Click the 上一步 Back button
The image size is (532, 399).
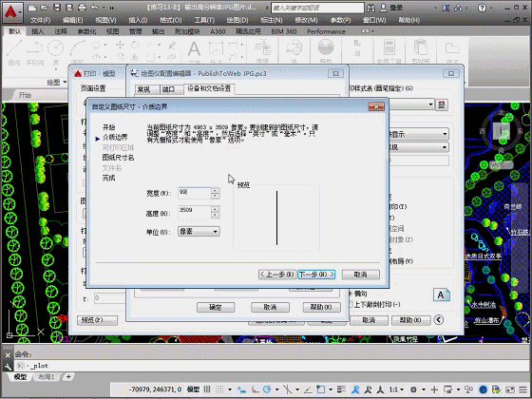point(277,275)
